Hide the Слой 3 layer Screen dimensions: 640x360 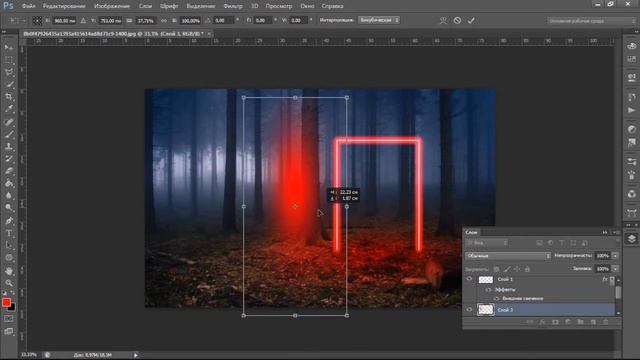tap(469, 310)
